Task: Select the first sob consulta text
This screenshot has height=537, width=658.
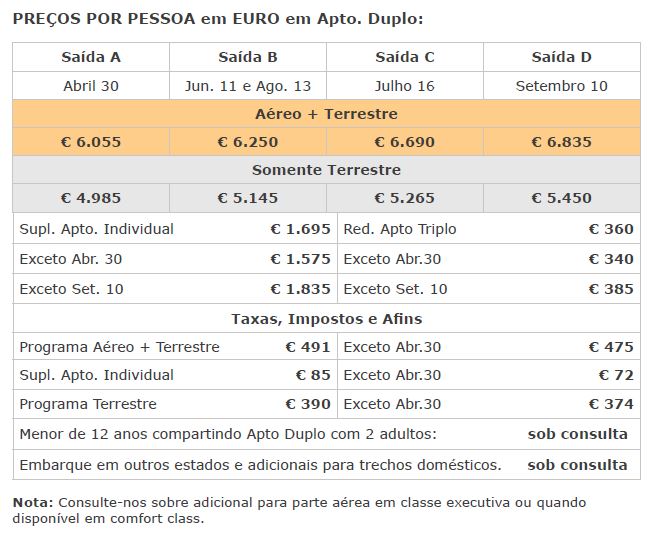Action: pyautogui.click(x=578, y=434)
